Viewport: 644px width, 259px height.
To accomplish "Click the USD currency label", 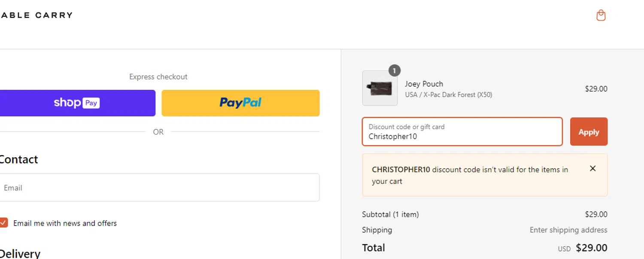I will point(564,249).
